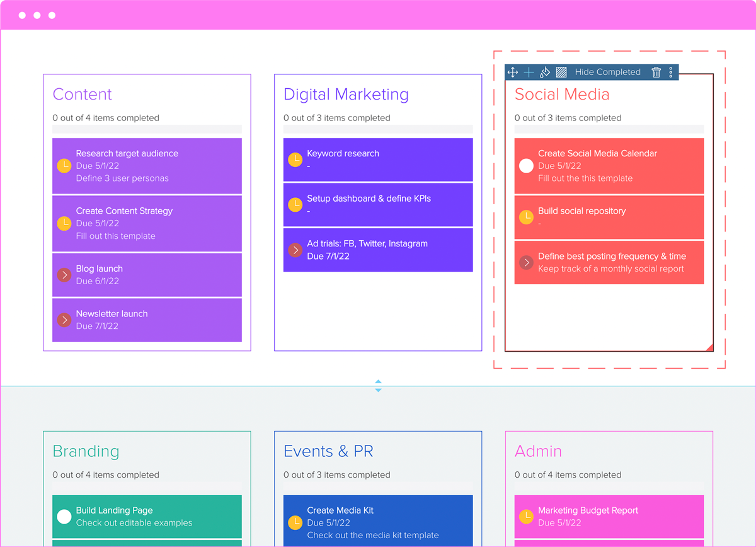756x547 pixels.
Task: Expand the Ad trials: FB, Twitter, Instagram card
Action: coord(295,250)
